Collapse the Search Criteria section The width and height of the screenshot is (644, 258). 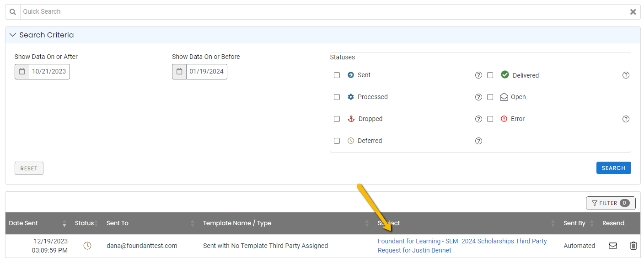click(13, 35)
